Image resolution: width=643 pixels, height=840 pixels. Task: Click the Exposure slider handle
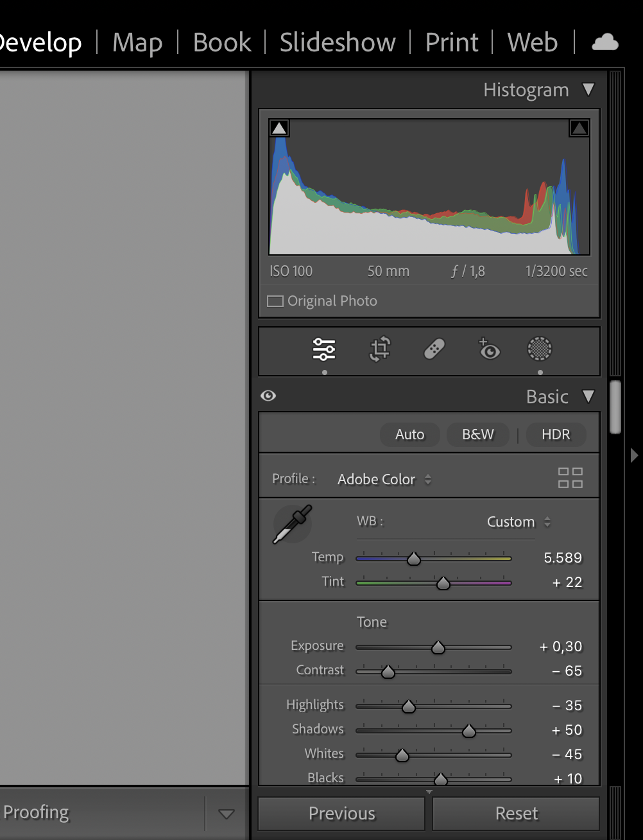point(438,647)
